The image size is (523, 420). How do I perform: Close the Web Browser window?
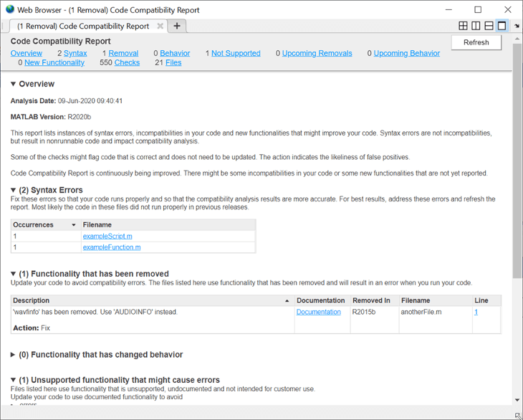click(508, 9)
